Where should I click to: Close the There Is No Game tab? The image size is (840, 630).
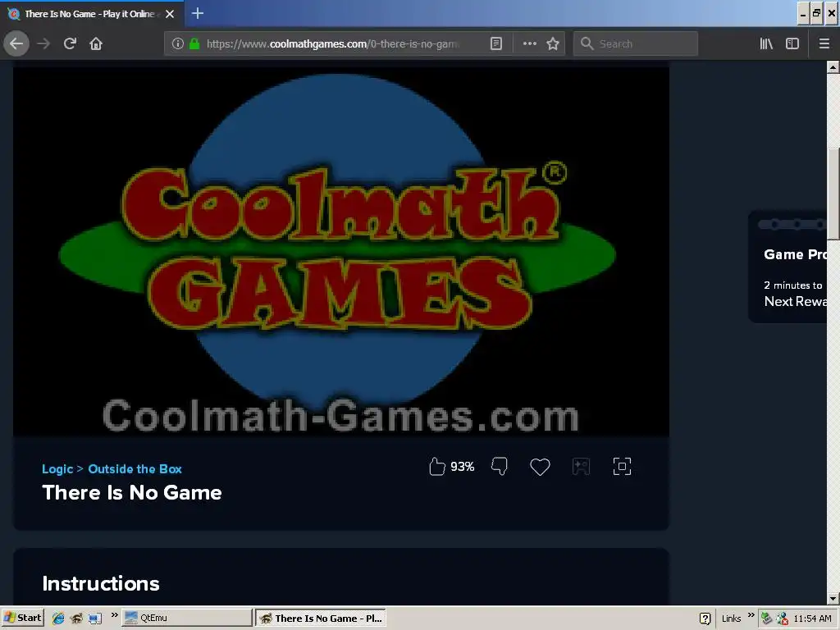tap(170, 14)
